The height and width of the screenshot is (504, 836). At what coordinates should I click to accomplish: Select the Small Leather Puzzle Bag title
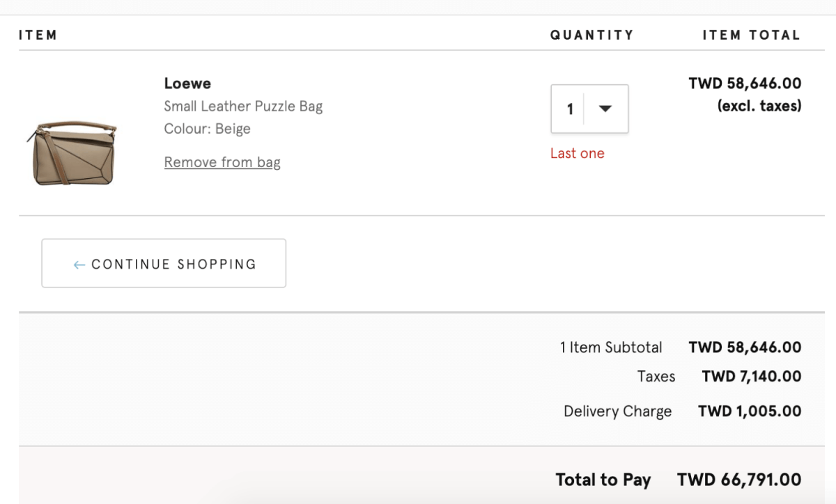(x=243, y=107)
